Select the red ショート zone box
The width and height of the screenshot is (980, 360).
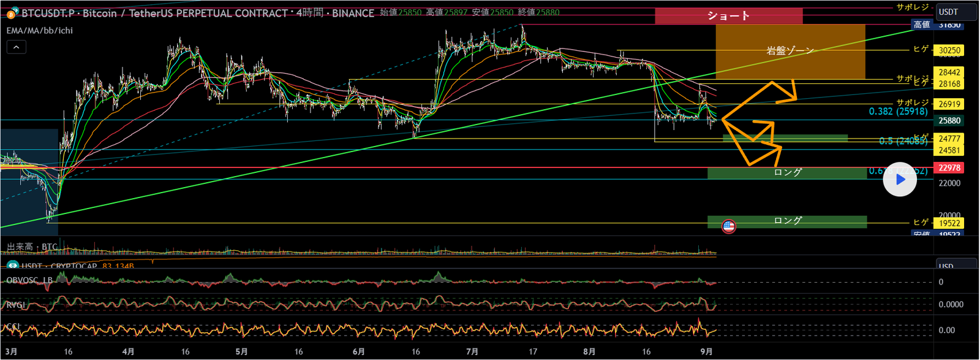[x=728, y=16]
